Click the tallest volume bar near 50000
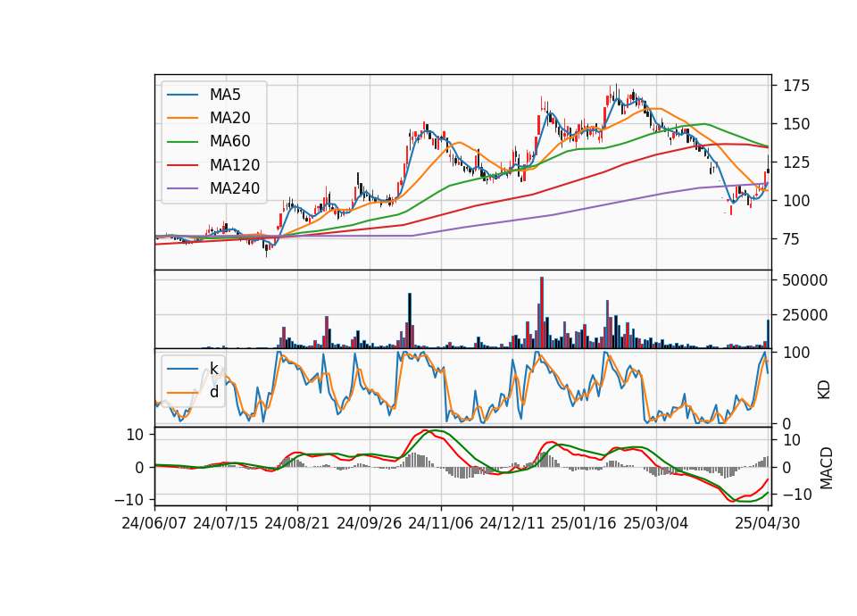The height and width of the screenshot is (616, 857). pyautogui.click(x=542, y=312)
